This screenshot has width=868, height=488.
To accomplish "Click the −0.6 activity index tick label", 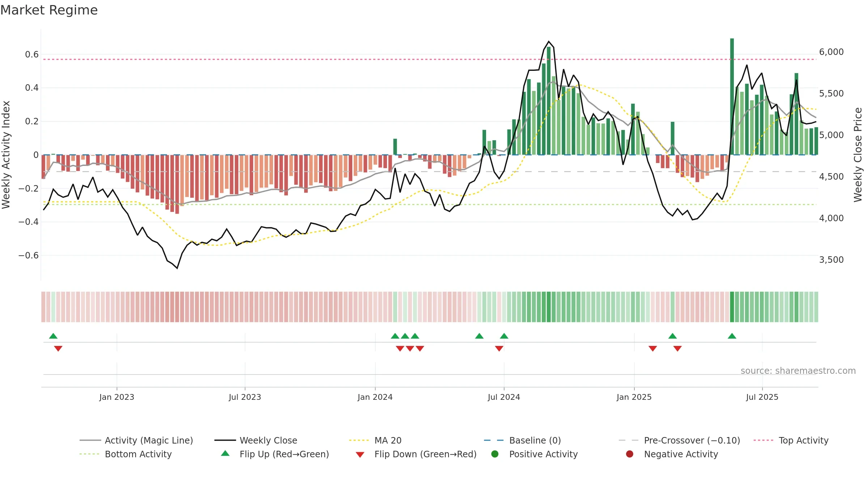I will 28,256.
